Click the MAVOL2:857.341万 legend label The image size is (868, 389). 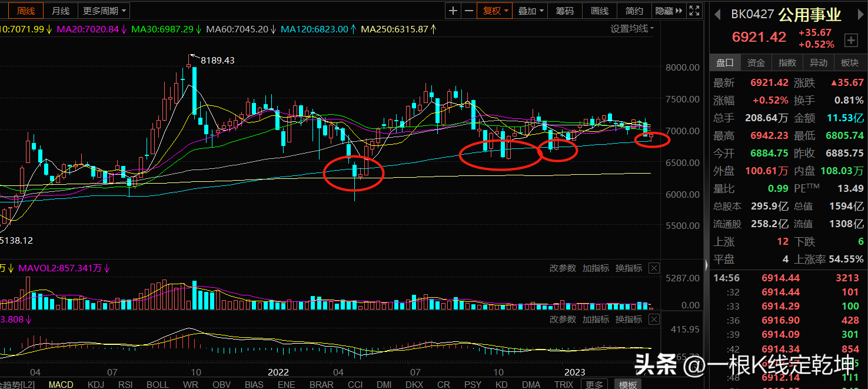tap(60, 268)
